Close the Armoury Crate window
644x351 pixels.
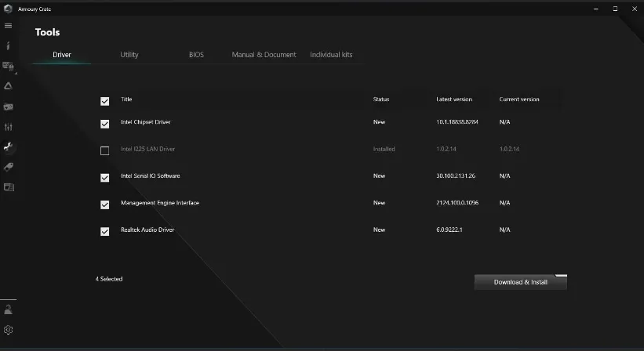[x=634, y=9]
